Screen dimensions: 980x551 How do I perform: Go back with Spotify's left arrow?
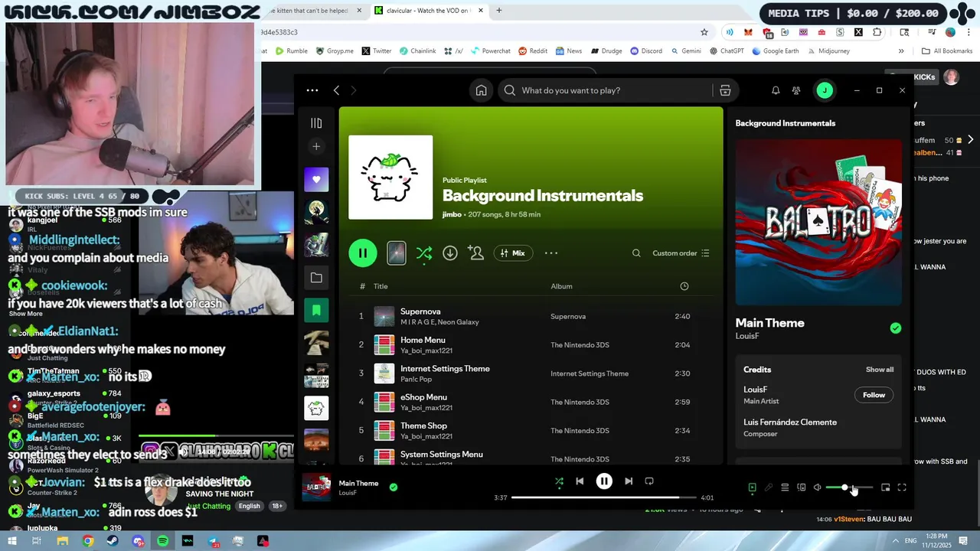tap(336, 90)
